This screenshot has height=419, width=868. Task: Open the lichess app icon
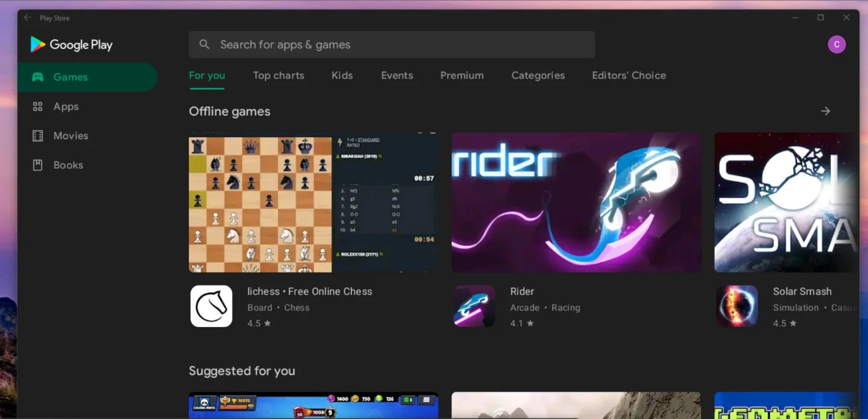(x=211, y=306)
